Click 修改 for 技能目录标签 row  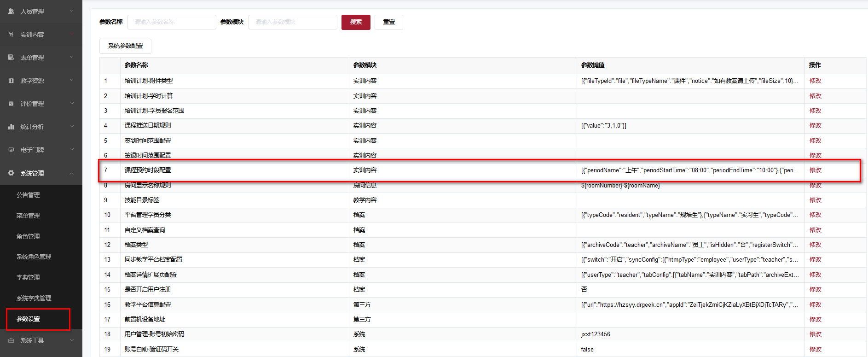point(815,200)
